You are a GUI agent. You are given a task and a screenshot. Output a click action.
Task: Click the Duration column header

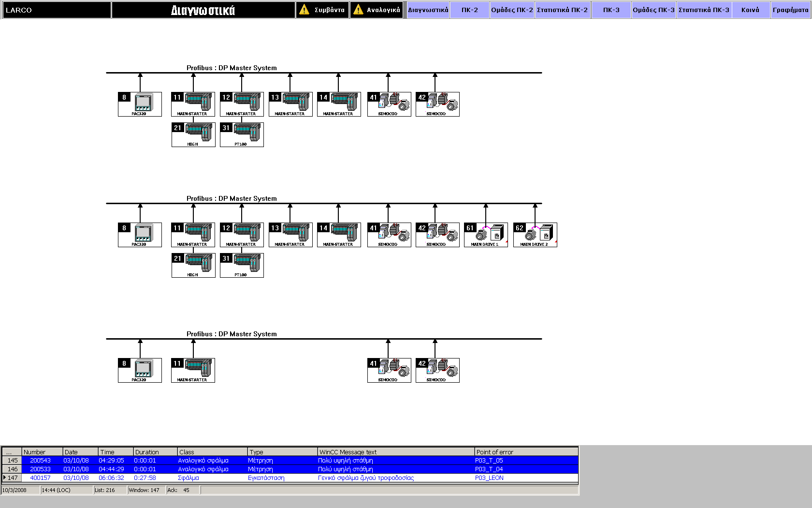[x=155, y=452]
